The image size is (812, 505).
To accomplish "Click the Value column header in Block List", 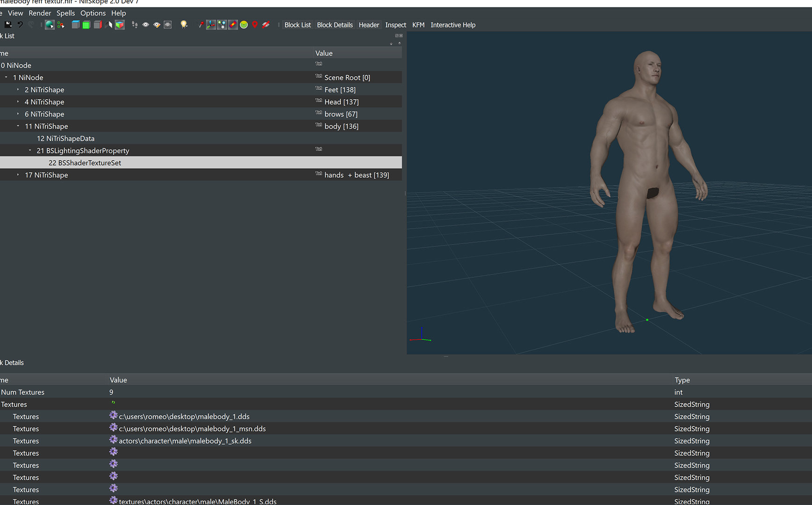I will (x=324, y=53).
